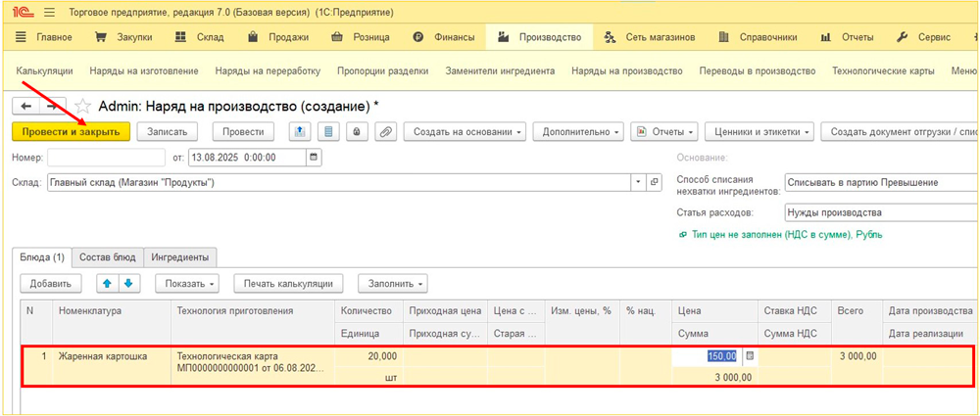
Task: Open the Производство menu section
Action: 540,37
